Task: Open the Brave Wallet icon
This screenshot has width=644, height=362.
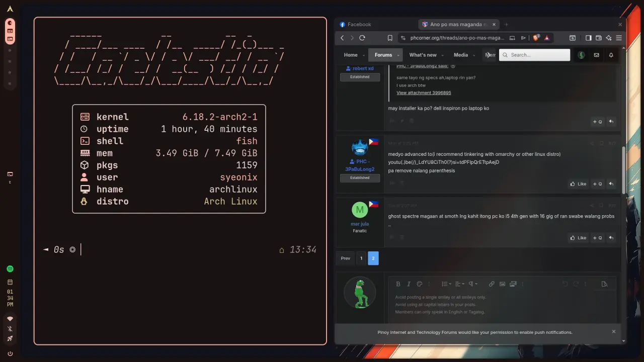Action: [x=599, y=38]
